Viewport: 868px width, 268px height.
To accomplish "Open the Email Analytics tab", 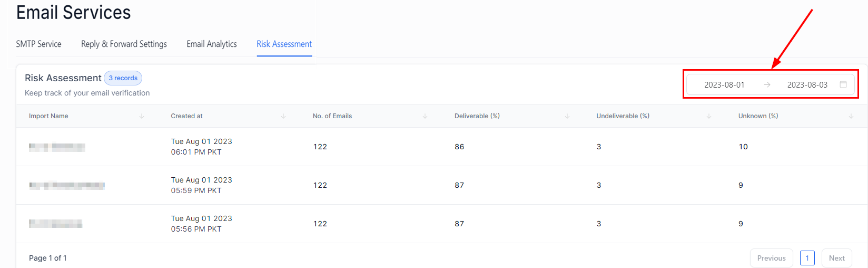I will pyautogui.click(x=212, y=44).
